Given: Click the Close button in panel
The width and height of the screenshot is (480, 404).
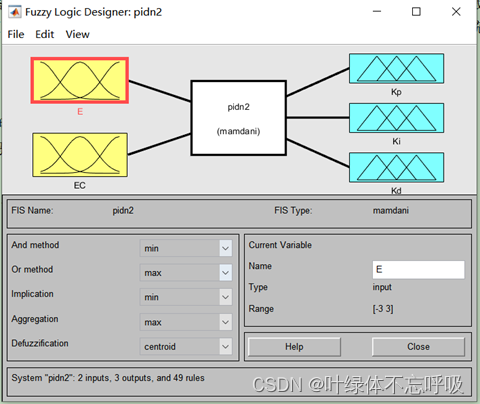Looking at the screenshot, I should [418, 347].
